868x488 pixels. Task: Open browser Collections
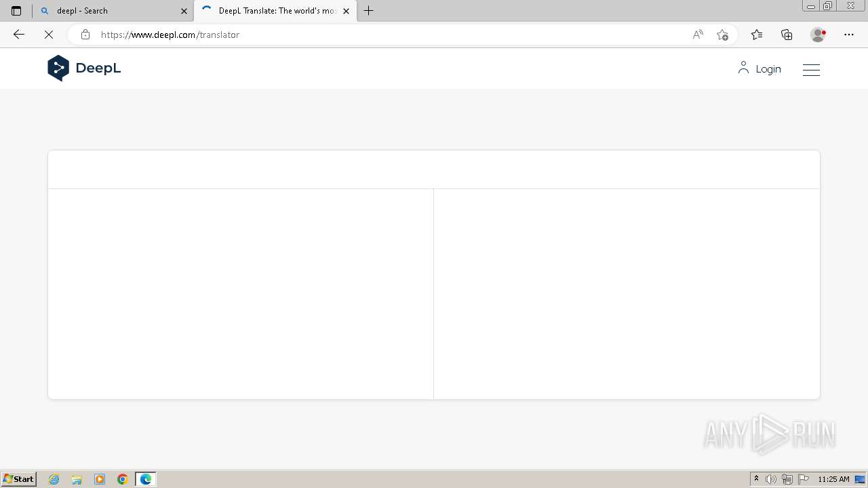click(x=787, y=35)
